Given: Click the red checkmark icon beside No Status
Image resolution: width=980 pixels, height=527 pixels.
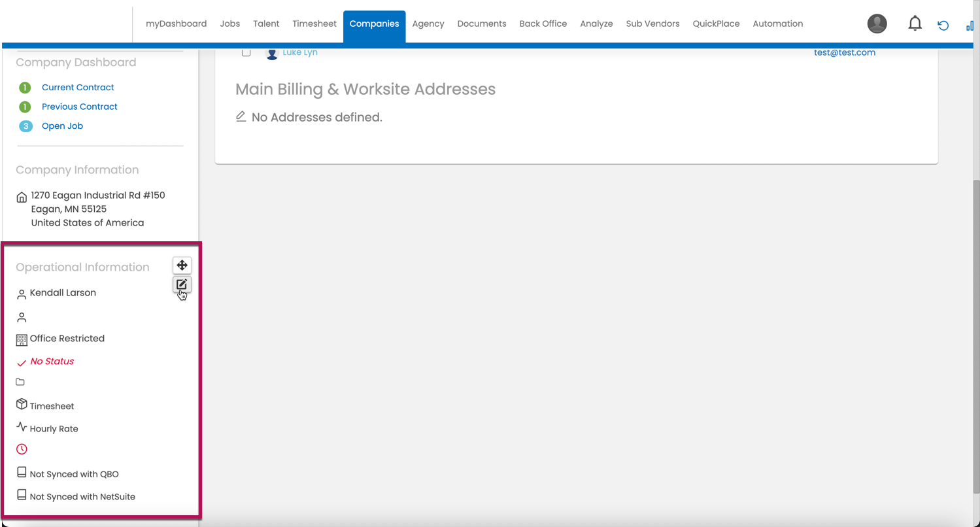Looking at the screenshot, I should (x=22, y=363).
